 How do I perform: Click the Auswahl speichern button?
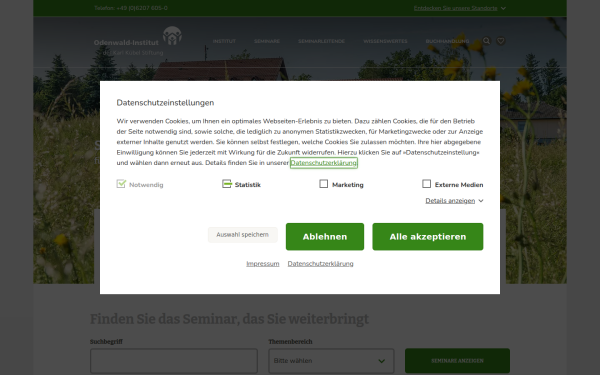pos(243,235)
